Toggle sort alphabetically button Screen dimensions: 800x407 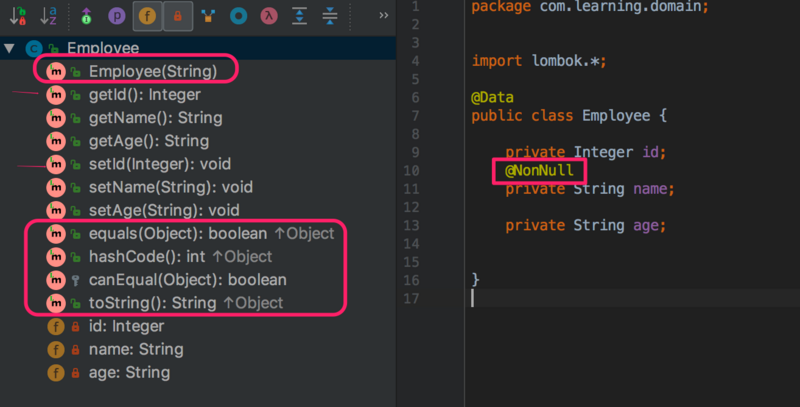(48, 16)
